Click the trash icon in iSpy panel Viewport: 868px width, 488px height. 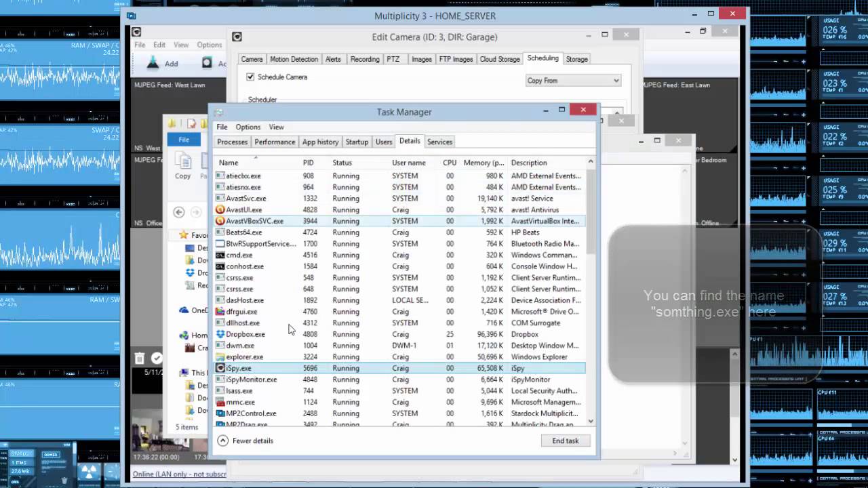(x=139, y=359)
